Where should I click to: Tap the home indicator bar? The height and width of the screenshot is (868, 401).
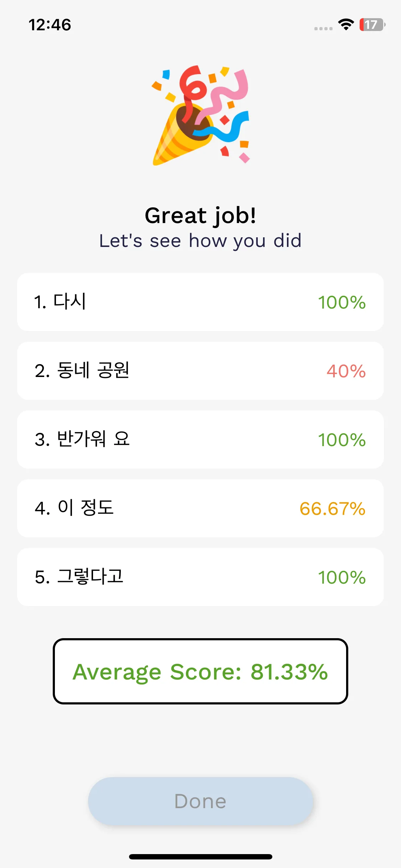pos(200,857)
